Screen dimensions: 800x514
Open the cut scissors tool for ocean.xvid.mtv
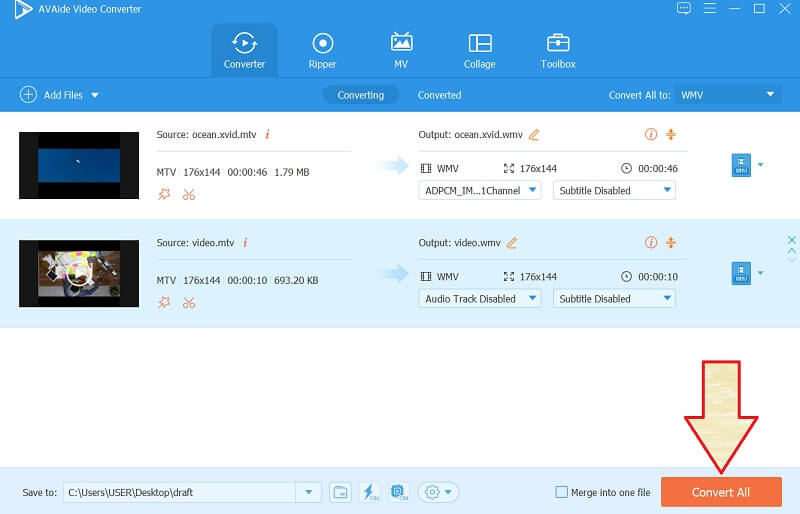coord(189,194)
